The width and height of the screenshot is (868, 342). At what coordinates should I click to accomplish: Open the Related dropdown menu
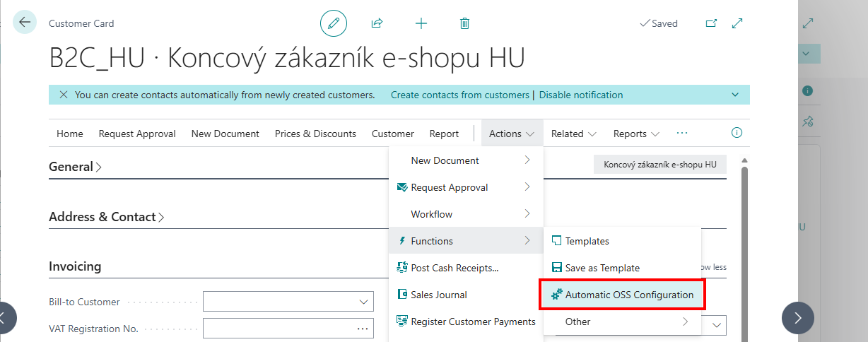coord(573,134)
